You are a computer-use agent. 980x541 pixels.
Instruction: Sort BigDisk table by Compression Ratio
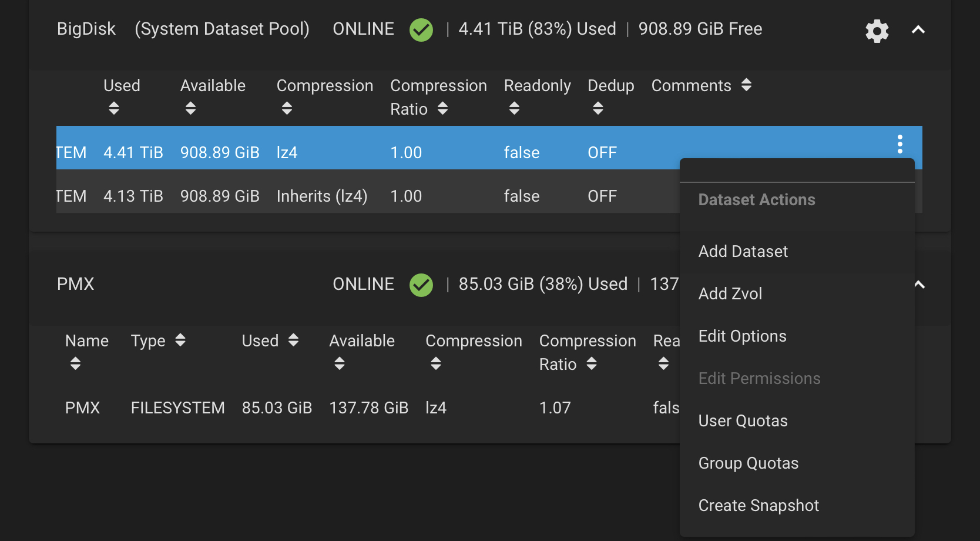(443, 108)
